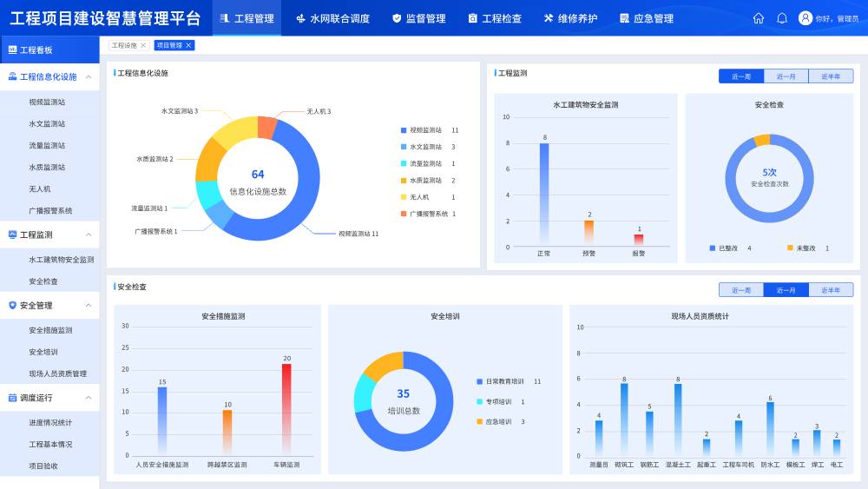The image size is (868, 489).
Task: Click the '5次' 安全检查次数 value
Action: (x=769, y=172)
